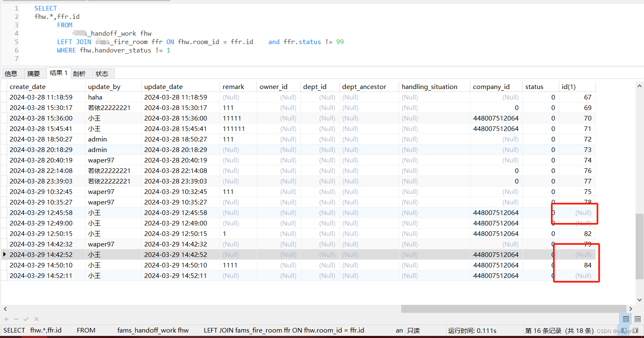Click the vertical scrollbar thumb of results

[639, 246]
